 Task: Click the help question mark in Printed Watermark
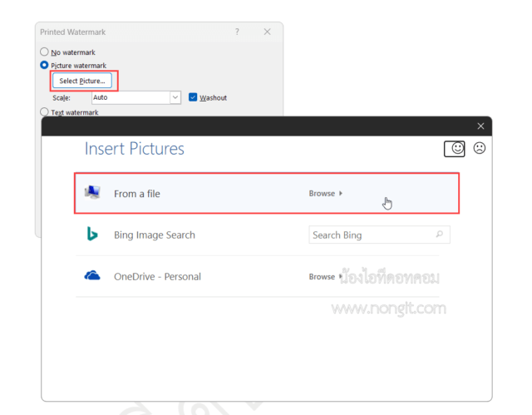click(237, 32)
